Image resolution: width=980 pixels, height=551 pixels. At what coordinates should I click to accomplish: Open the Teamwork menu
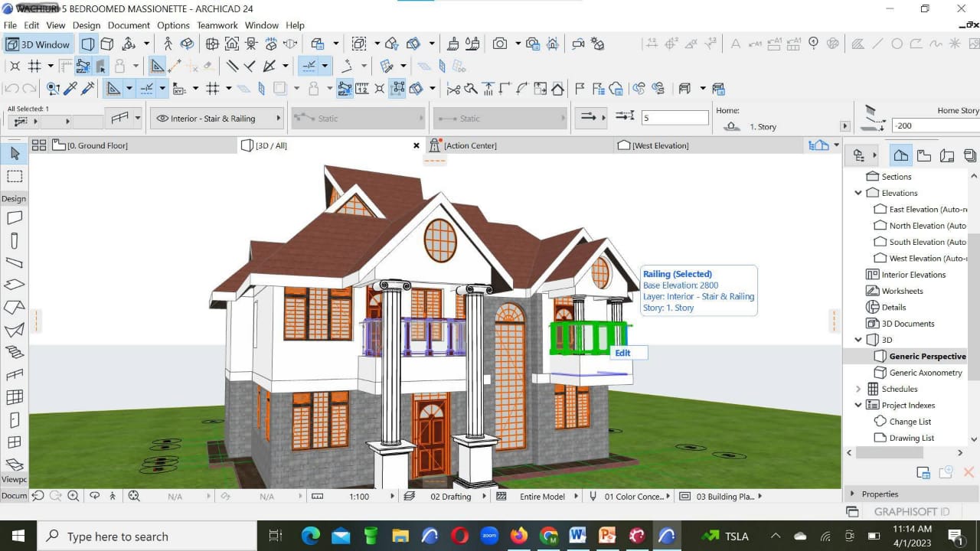(x=217, y=25)
